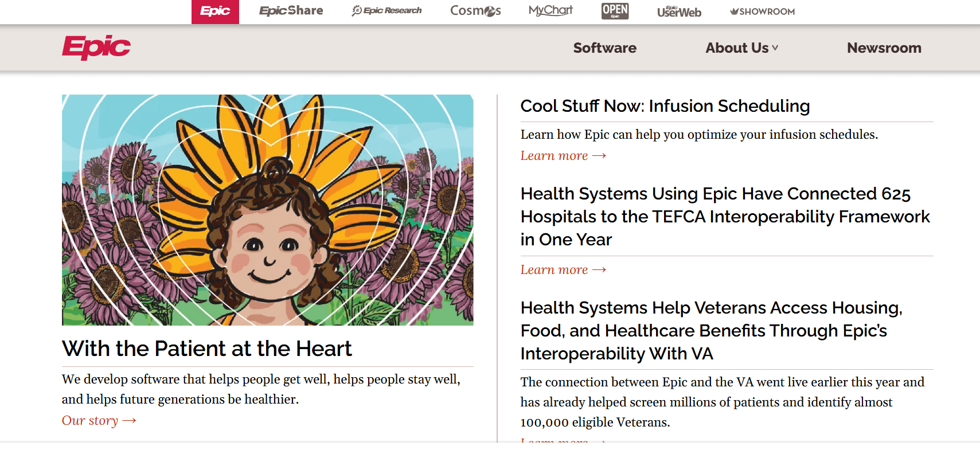Expand the About Us dropdown menu
980x454 pixels.
741,48
